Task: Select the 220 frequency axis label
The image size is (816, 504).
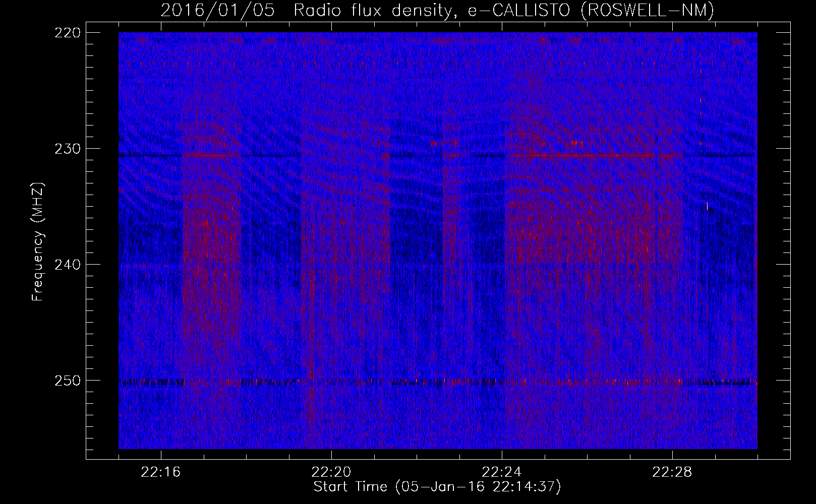Action: [68, 33]
